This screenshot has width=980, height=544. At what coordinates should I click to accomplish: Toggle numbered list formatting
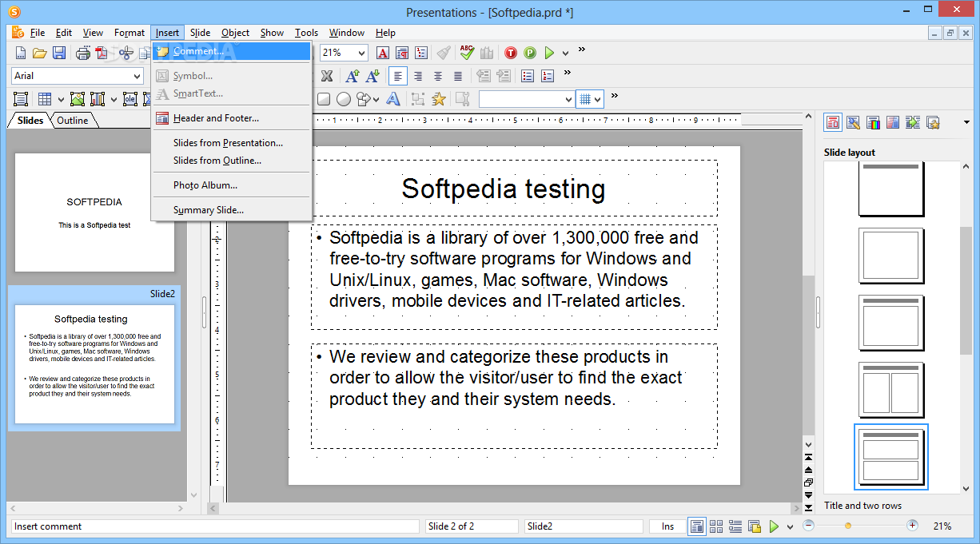point(548,76)
